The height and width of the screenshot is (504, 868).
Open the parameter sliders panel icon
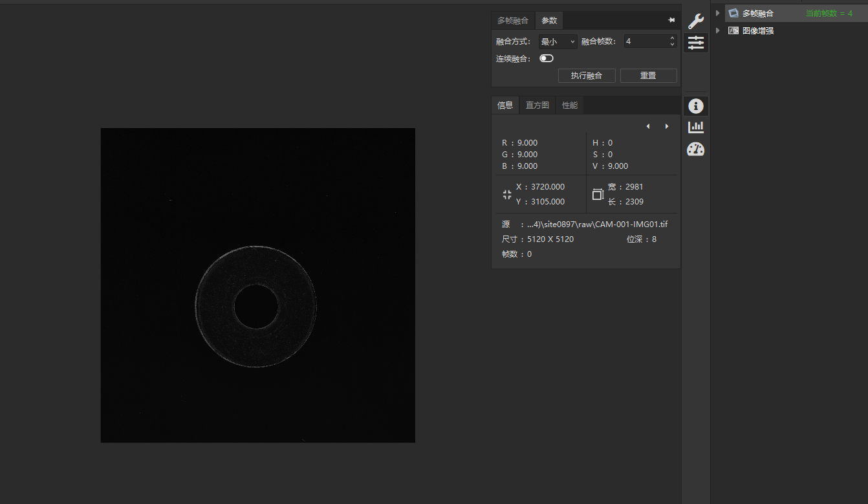pos(696,43)
